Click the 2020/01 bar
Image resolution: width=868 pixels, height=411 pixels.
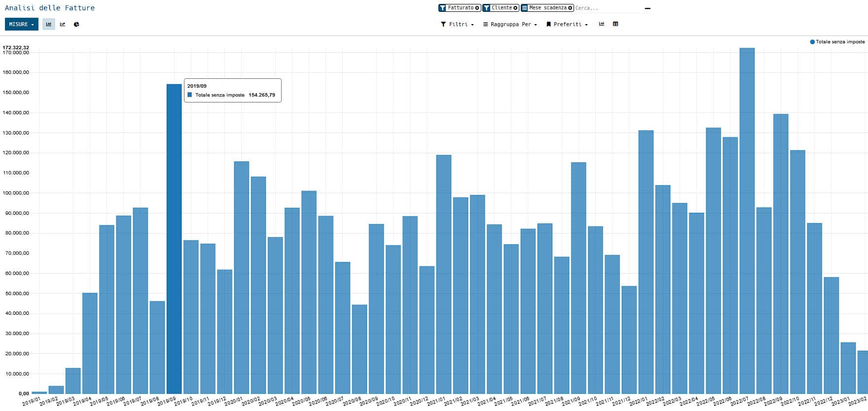click(x=242, y=277)
